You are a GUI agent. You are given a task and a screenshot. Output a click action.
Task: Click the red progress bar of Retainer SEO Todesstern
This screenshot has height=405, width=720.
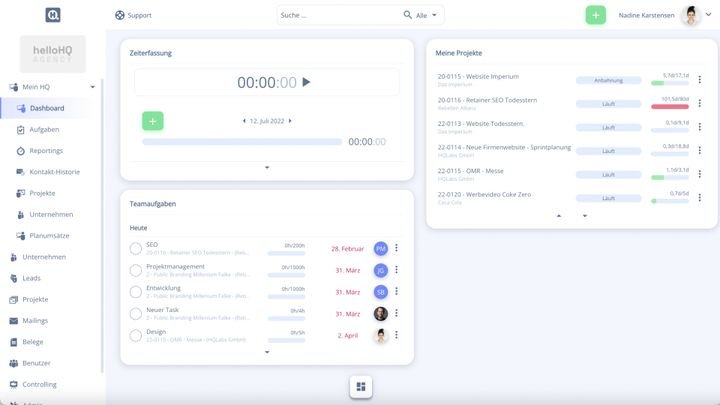(x=670, y=107)
